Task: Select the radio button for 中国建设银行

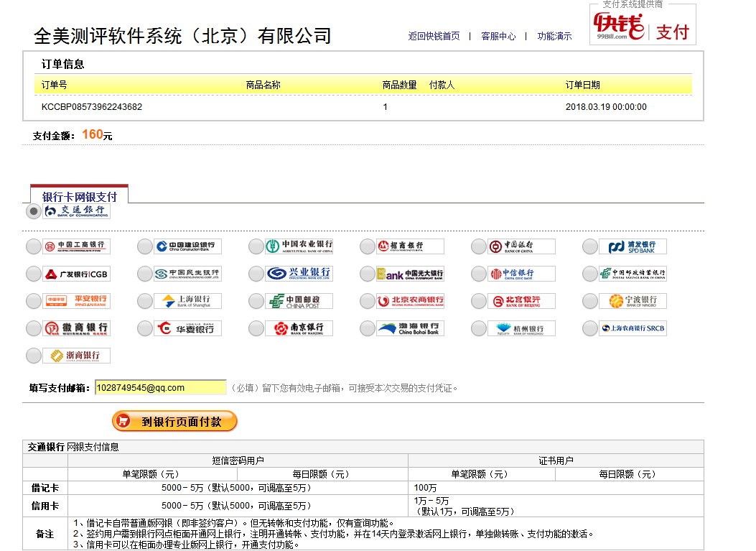Action: (144, 246)
